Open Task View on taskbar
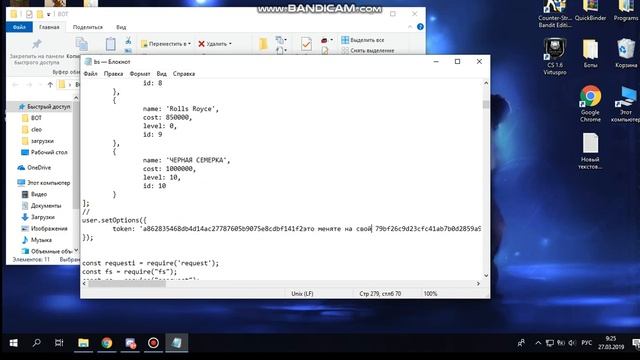This screenshot has width=640, height=360. coord(59,343)
